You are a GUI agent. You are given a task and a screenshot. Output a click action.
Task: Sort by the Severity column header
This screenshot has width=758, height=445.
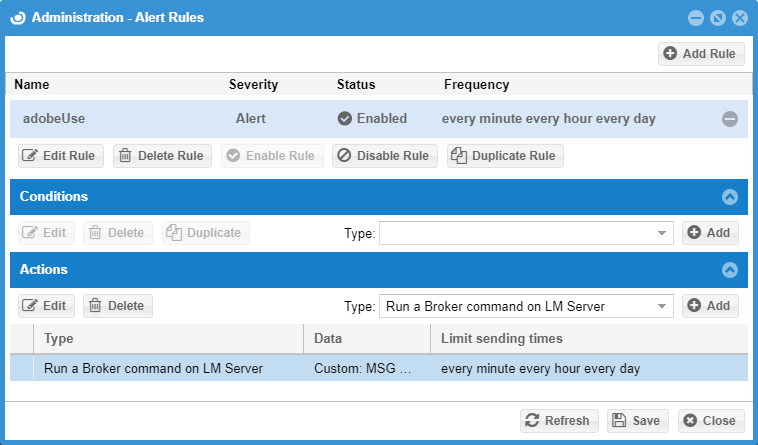tap(253, 85)
